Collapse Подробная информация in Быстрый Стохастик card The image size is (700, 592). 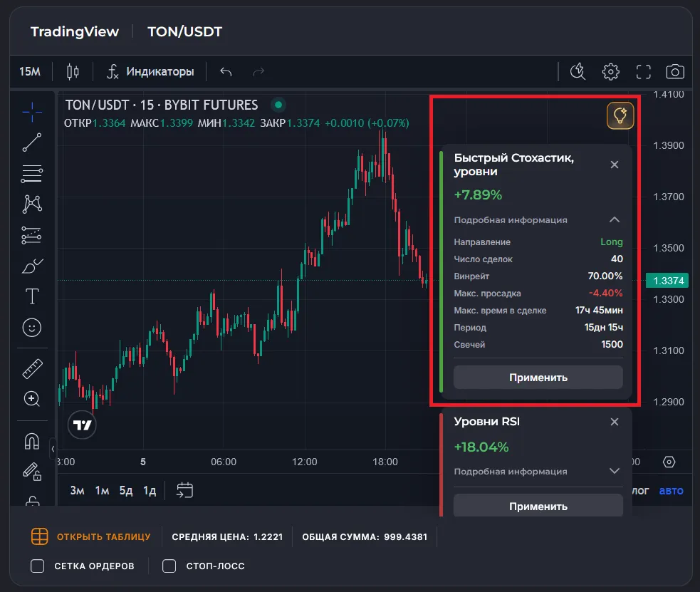click(x=615, y=220)
